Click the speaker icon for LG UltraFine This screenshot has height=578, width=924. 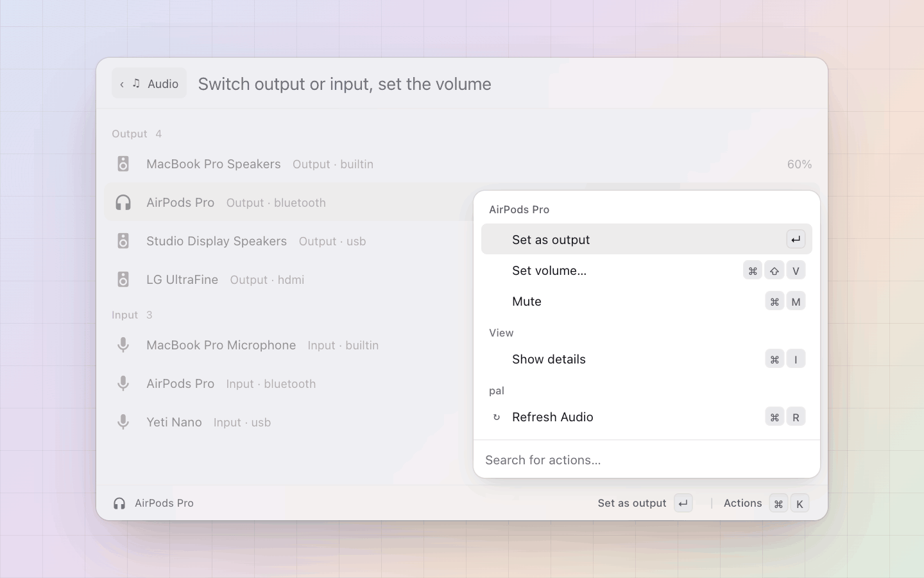(123, 279)
